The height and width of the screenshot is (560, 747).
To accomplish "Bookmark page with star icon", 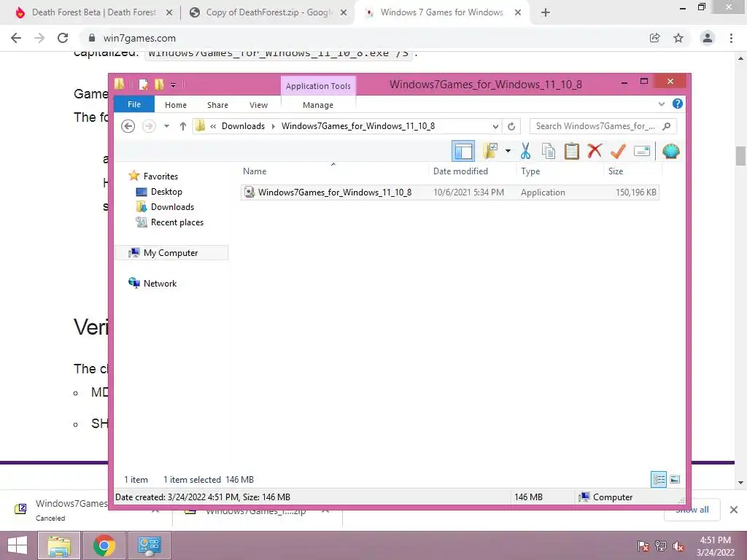I will click(678, 38).
